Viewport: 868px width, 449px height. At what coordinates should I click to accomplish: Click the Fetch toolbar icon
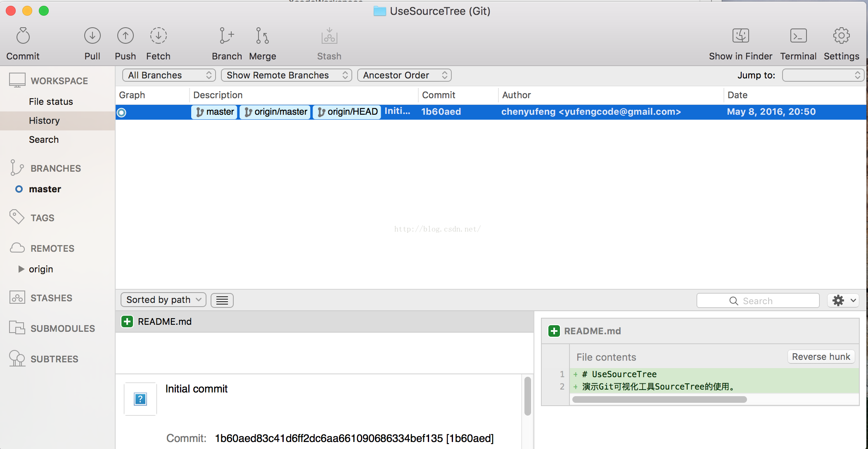tap(158, 36)
